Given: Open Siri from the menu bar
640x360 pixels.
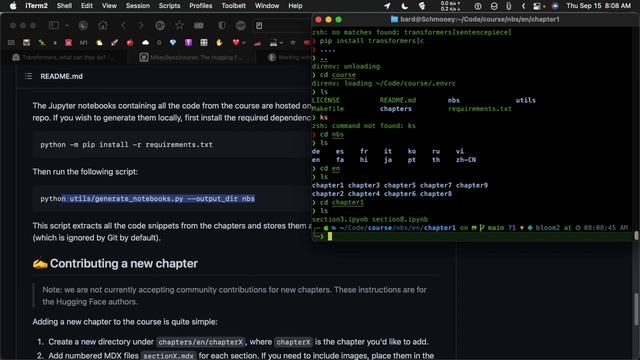Looking at the screenshot, I should tap(555, 6).
